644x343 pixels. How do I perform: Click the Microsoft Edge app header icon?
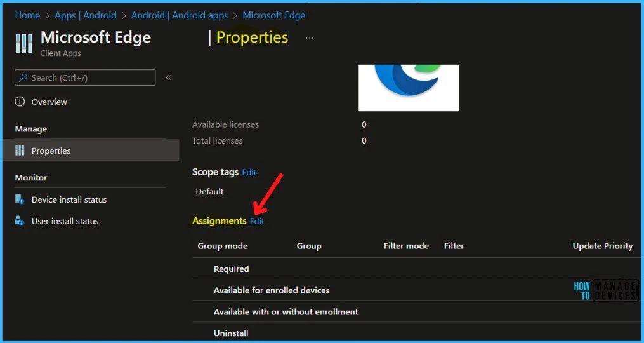click(24, 44)
